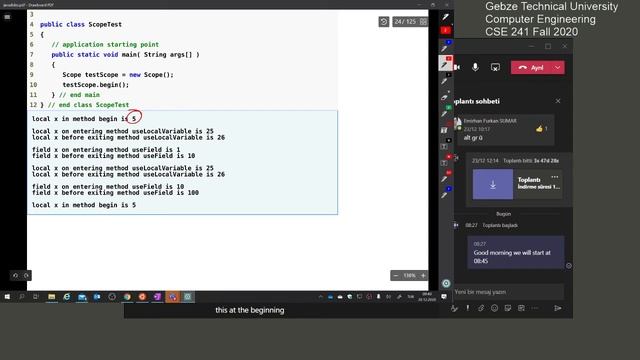The height and width of the screenshot is (360, 640).
Task: Click the Toplantı recording title text
Action: (529, 180)
